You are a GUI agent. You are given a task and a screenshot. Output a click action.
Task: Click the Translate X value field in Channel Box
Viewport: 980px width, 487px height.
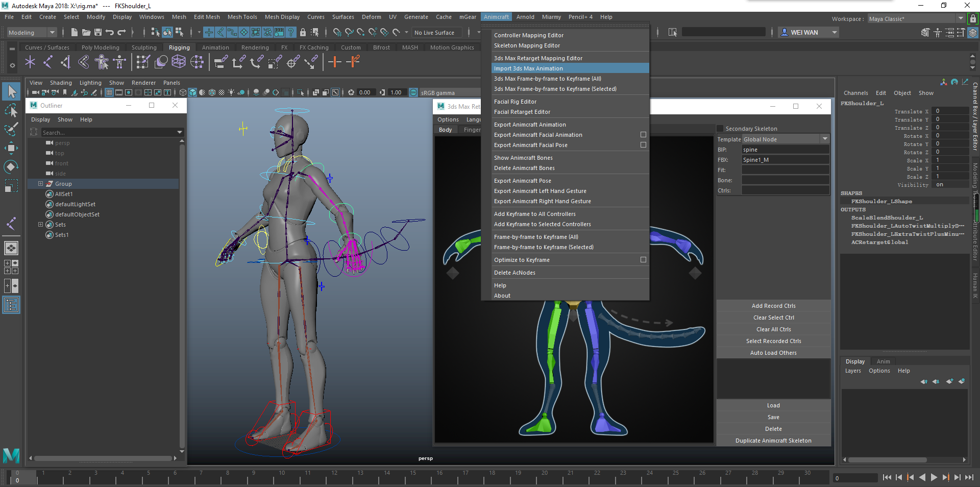pos(950,111)
